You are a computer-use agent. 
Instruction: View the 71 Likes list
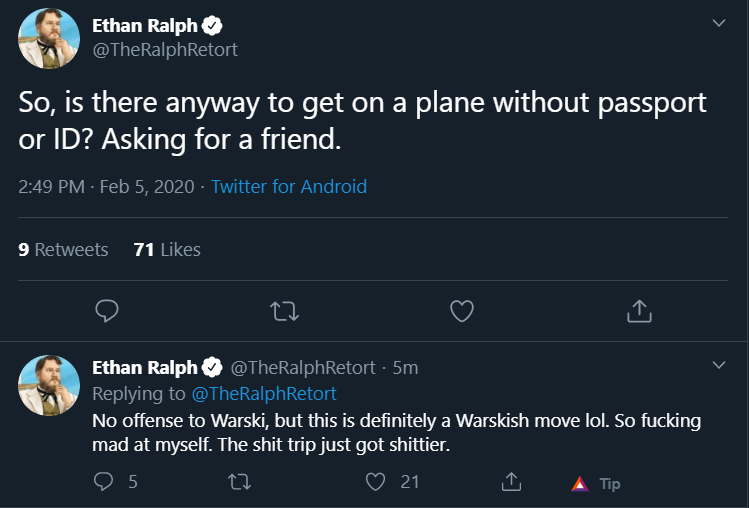coord(167,249)
